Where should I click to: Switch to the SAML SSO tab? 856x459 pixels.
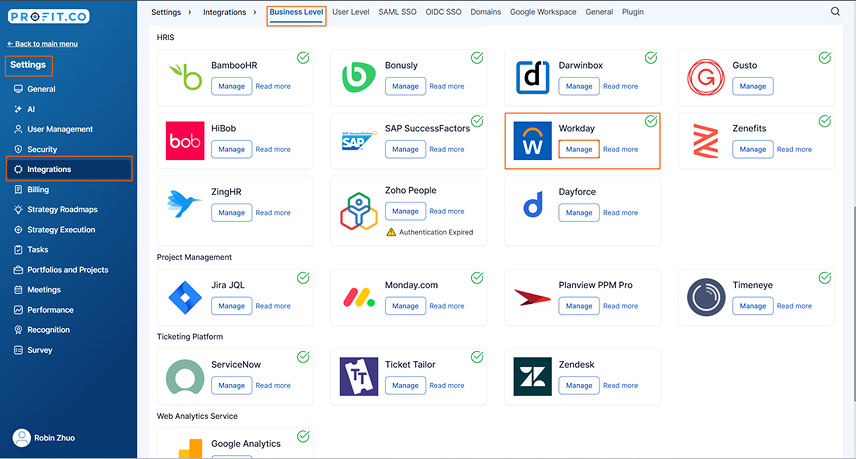pyautogui.click(x=397, y=12)
